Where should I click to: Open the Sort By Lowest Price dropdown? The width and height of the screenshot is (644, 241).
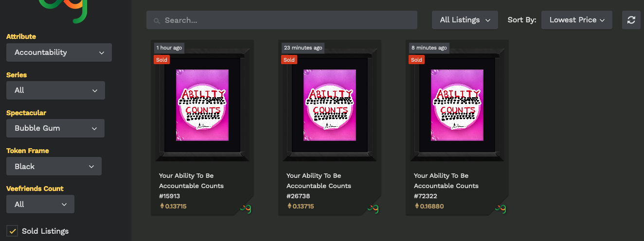click(x=577, y=20)
